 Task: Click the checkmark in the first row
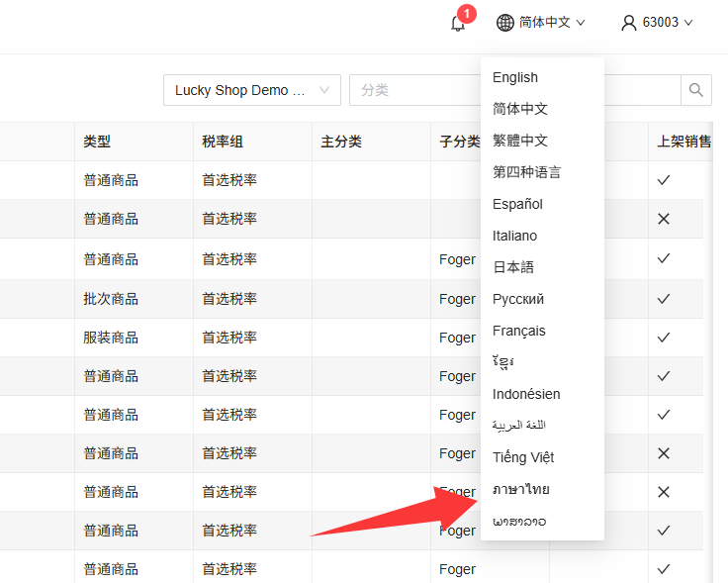(x=664, y=180)
